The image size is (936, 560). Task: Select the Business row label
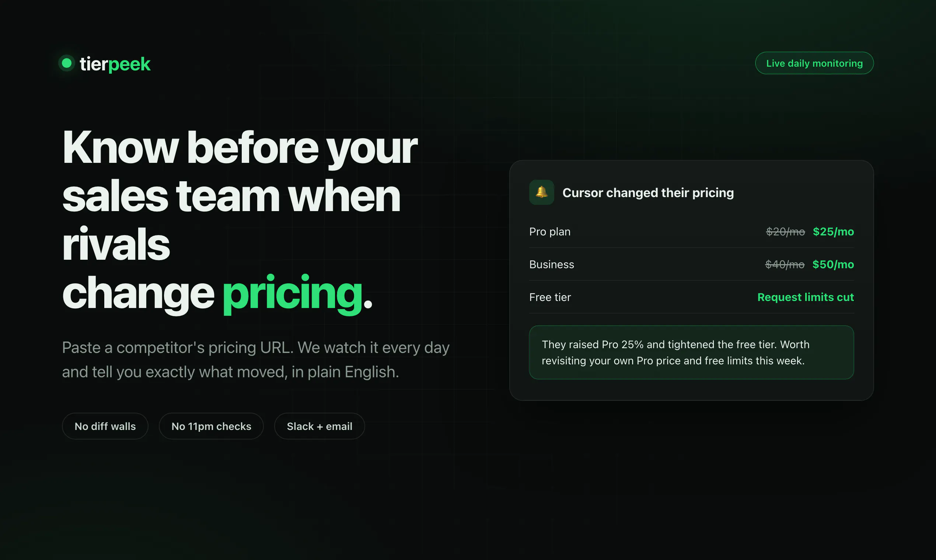(551, 264)
